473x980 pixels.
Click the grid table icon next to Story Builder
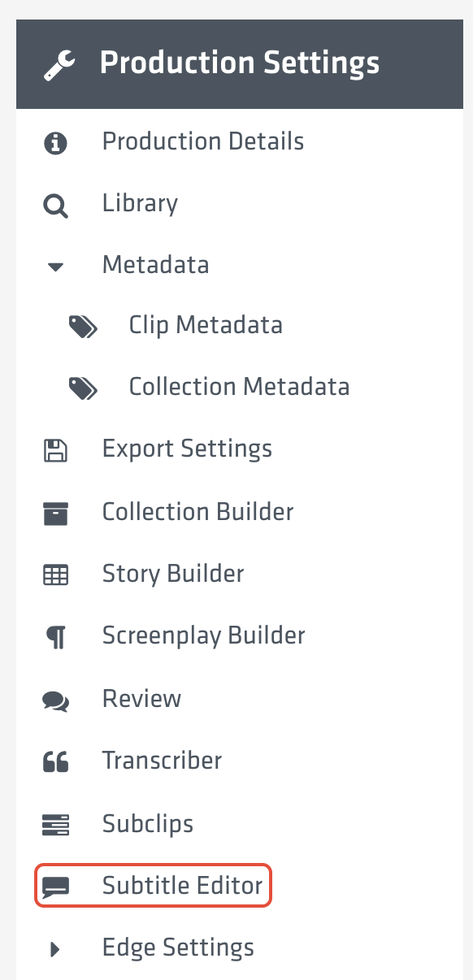click(x=55, y=575)
